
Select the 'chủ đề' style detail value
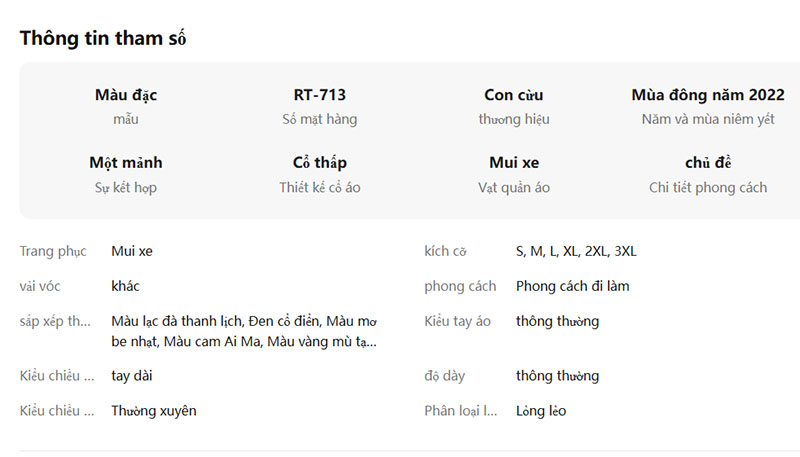[x=708, y=162]
